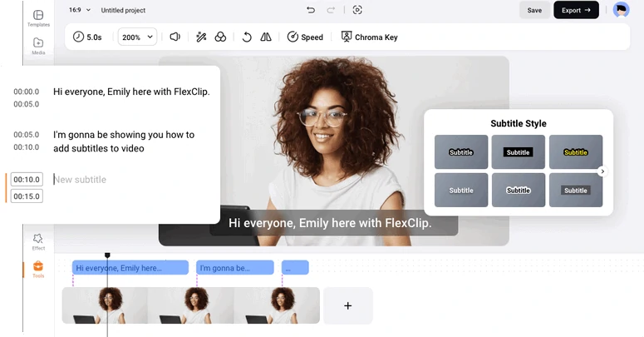The width and height of the screenshot is (644, 337).
Task: Open the Templates sidebar panel
Action: (x=38, y=18)
